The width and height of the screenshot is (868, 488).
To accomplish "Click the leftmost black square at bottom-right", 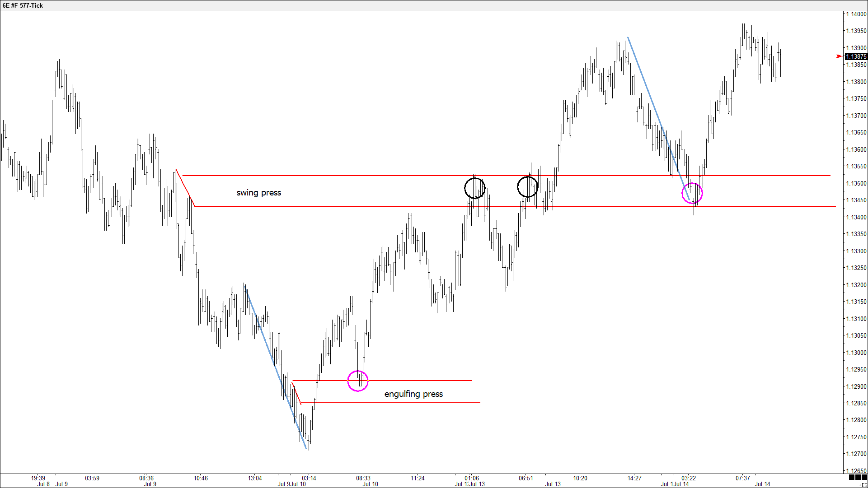I will (852, 477).
